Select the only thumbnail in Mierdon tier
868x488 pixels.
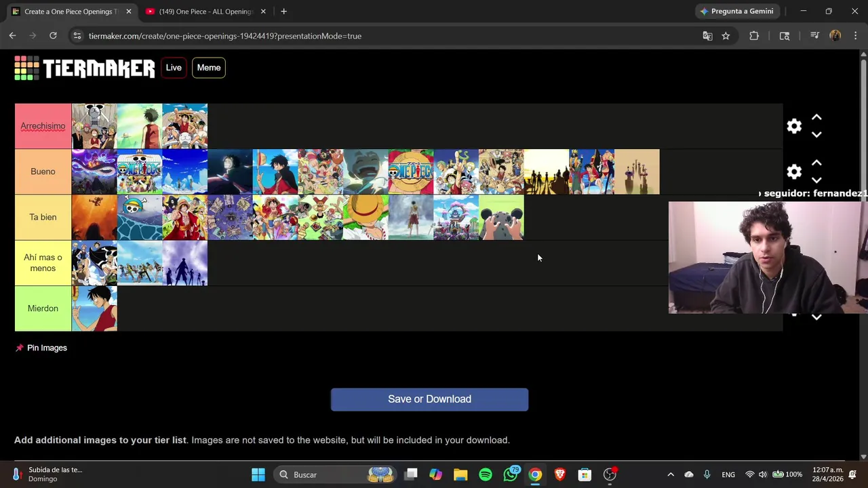(94, 308)
